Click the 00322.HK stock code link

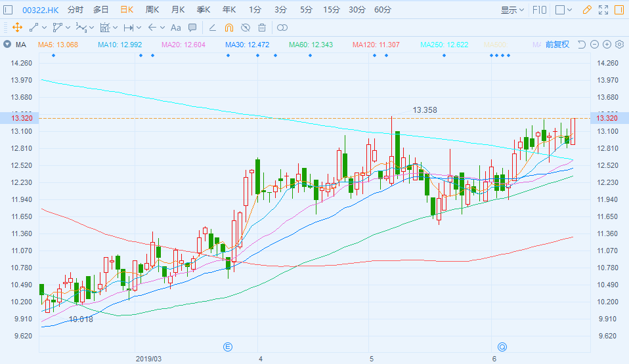point(41,10)
